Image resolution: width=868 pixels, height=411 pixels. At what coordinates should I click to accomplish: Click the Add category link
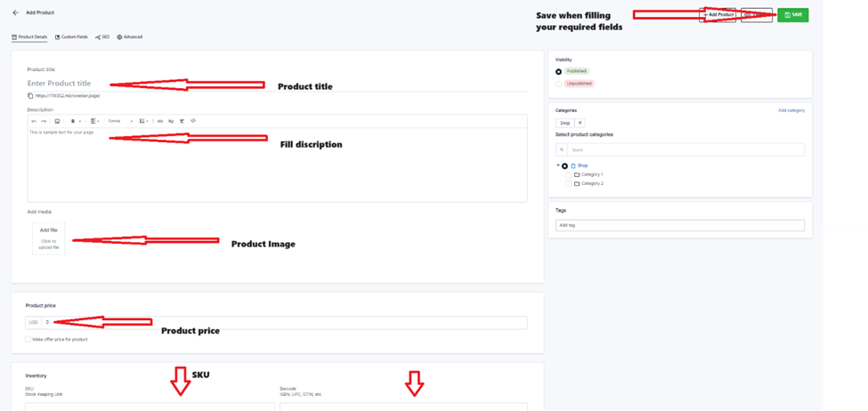(791, 110)
